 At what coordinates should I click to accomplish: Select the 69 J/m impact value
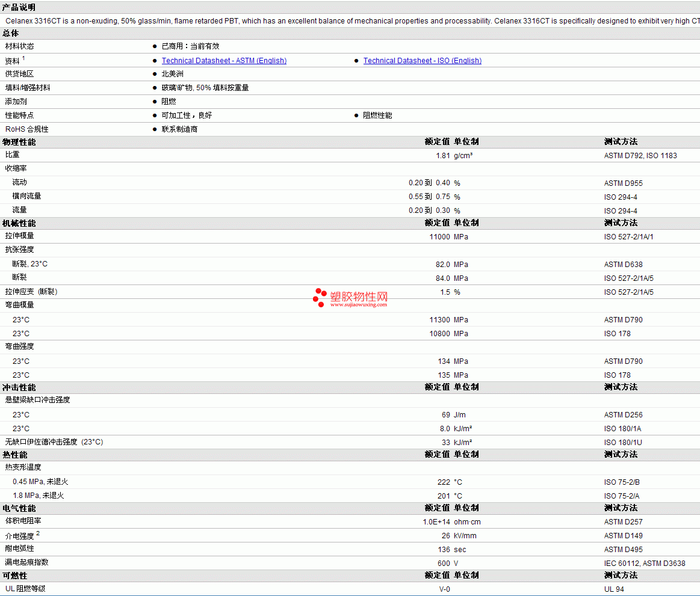click(x=454, y=415)
